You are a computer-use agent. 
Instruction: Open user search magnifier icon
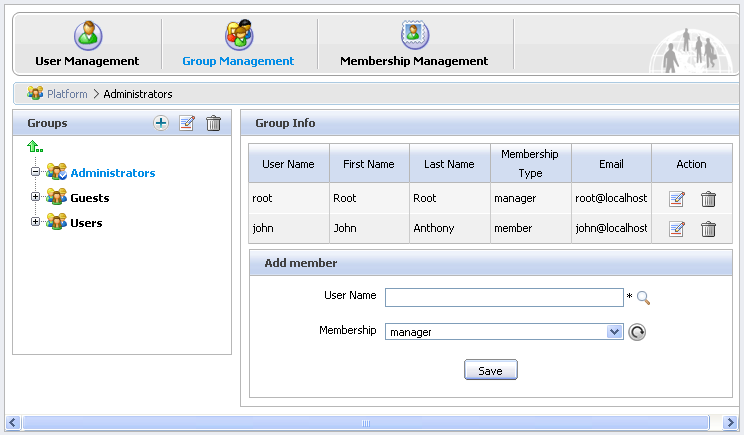coord(644,297)
